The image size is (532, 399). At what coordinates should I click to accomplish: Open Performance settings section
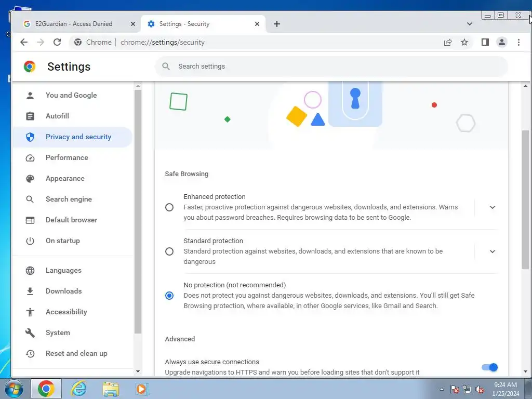pos(72,158)
